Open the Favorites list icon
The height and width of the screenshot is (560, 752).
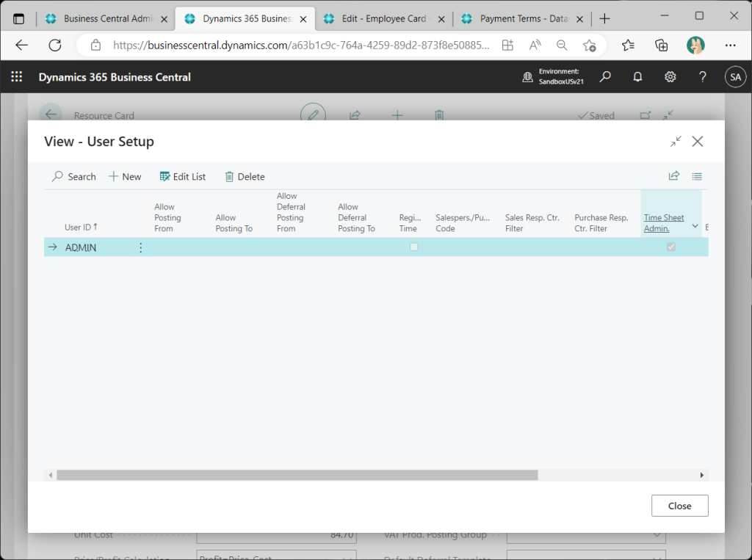[628, 45]
